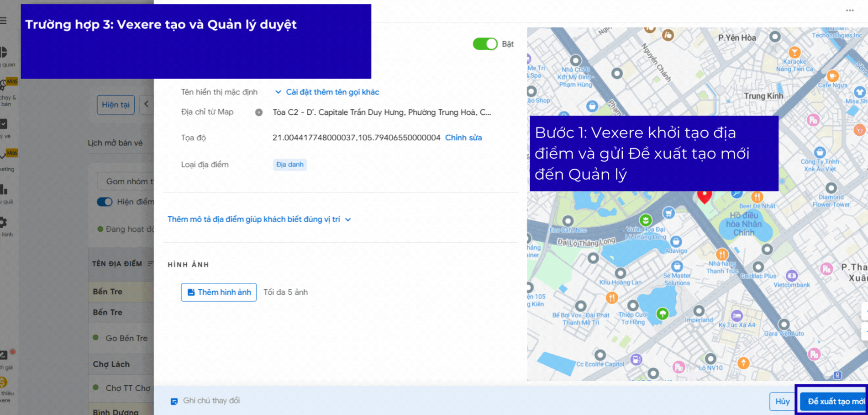The height and width of the screenshot is (415, 868).
Task: Click the pie chart overview sidebar icon
Action: click(x=4, y=52)
